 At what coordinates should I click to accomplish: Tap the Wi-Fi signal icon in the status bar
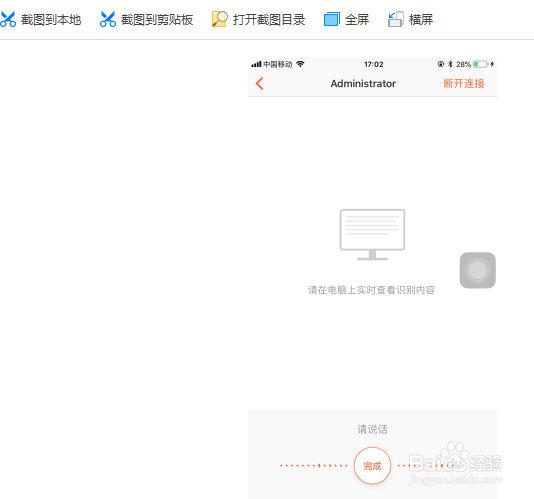click(x=300, y=64)
